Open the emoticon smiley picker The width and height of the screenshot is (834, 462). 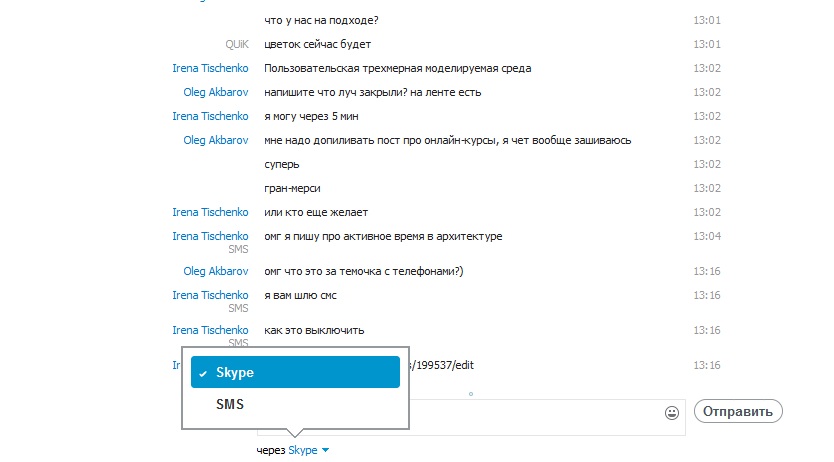click(x=672, y=413)
